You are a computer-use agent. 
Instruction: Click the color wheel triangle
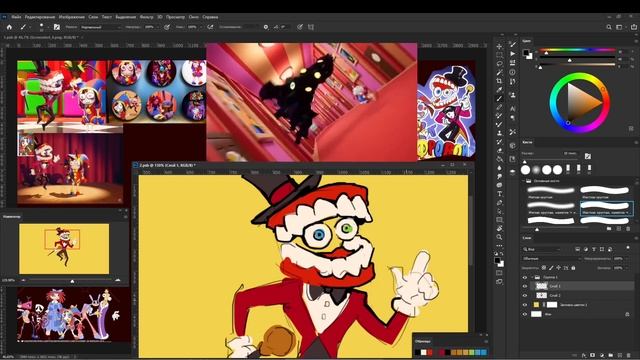tap(584, 102)
